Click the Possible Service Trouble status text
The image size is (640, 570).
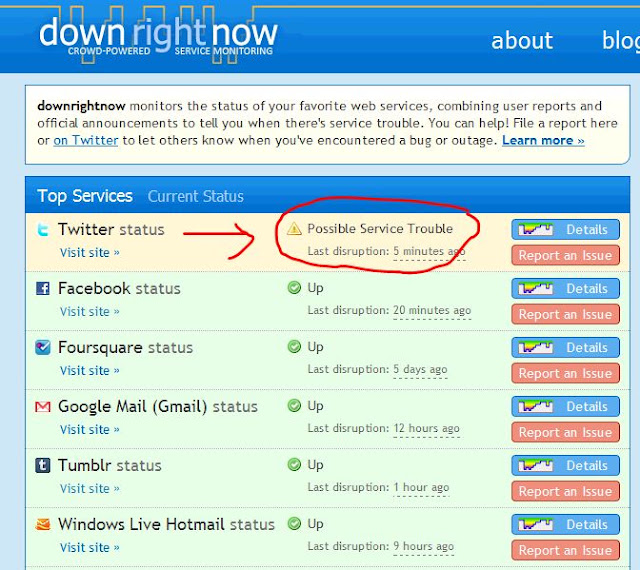(380, 229)
